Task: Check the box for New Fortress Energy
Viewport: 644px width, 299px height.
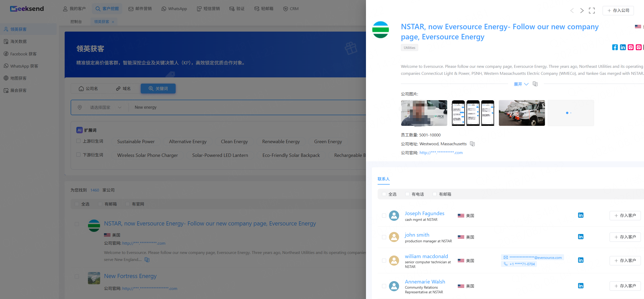Action: (77, 276)
